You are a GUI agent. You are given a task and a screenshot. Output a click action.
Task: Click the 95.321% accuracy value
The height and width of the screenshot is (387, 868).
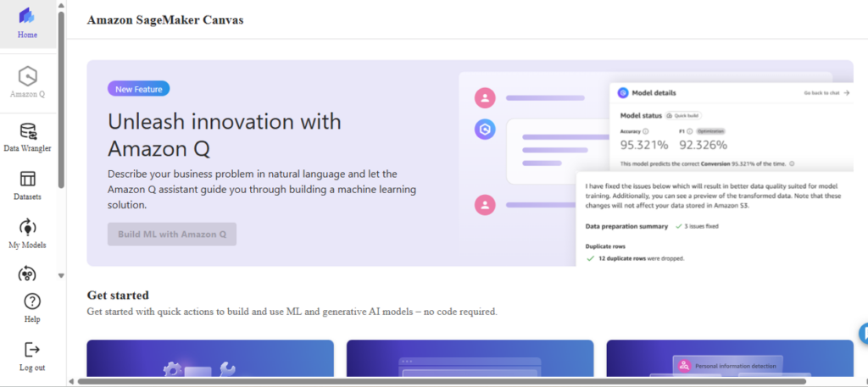[x=644, y=145]
